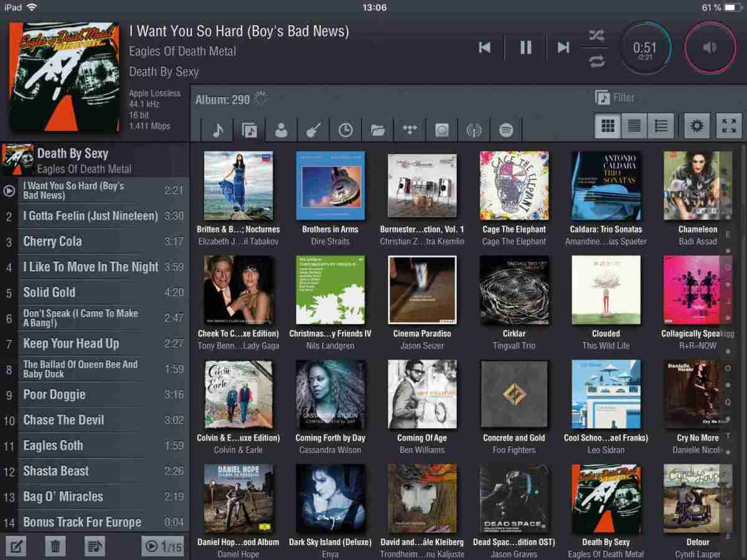
Task: Open settings with the gear icon
Action: [x=697, y=126]
